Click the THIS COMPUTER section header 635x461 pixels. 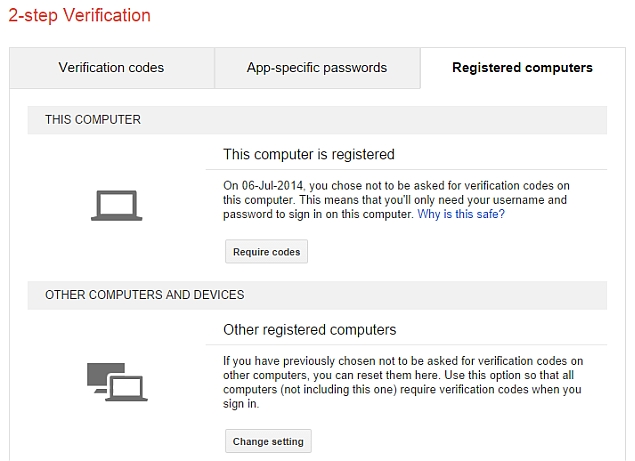point(317,120)
